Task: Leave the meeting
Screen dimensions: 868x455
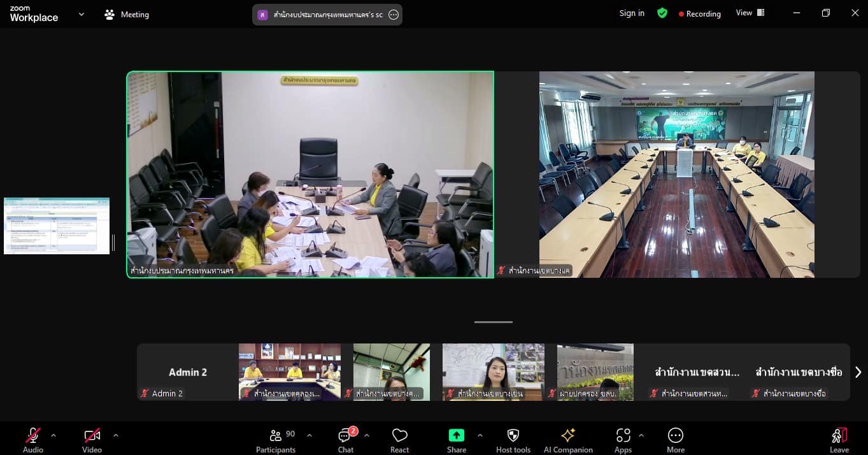Action: tap(839, 439)
